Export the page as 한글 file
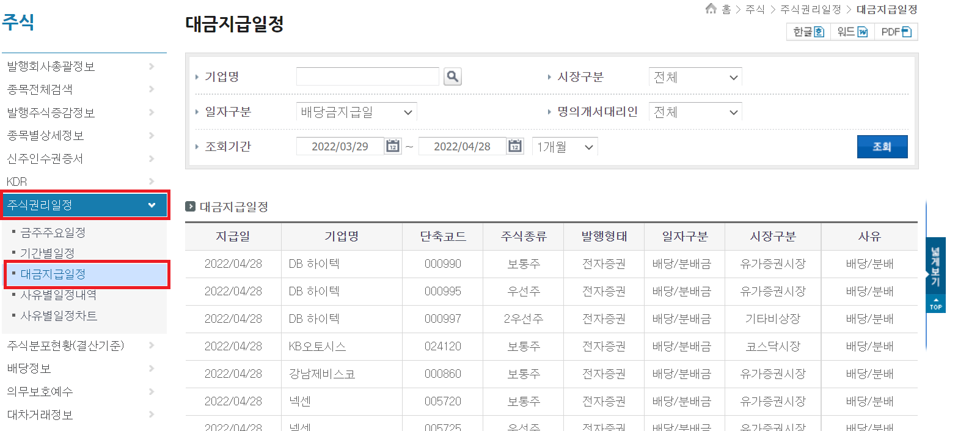 [x=808, y=32]
